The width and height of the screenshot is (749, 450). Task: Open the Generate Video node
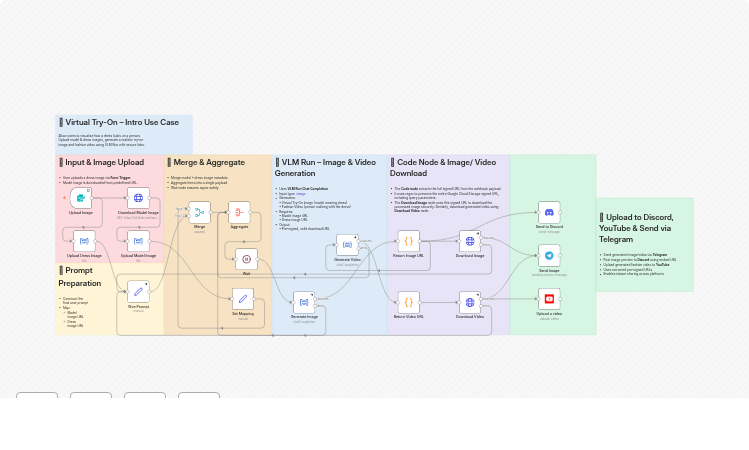pyautogui.click(x=347, y=244)
